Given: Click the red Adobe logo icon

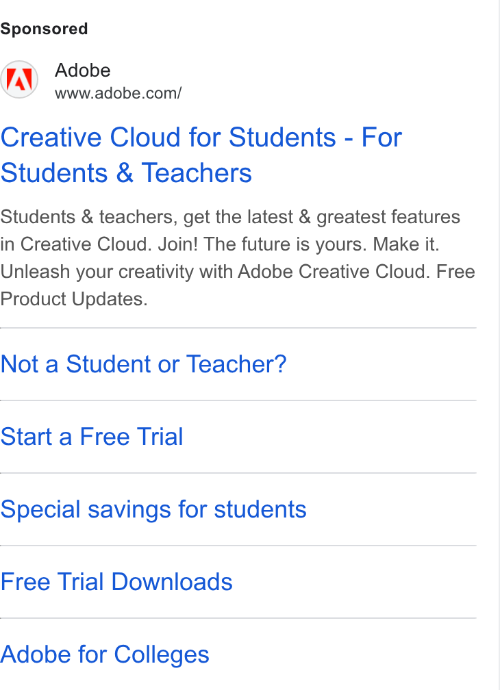Looking at the screenshot, I should click(x=19, y=80).
